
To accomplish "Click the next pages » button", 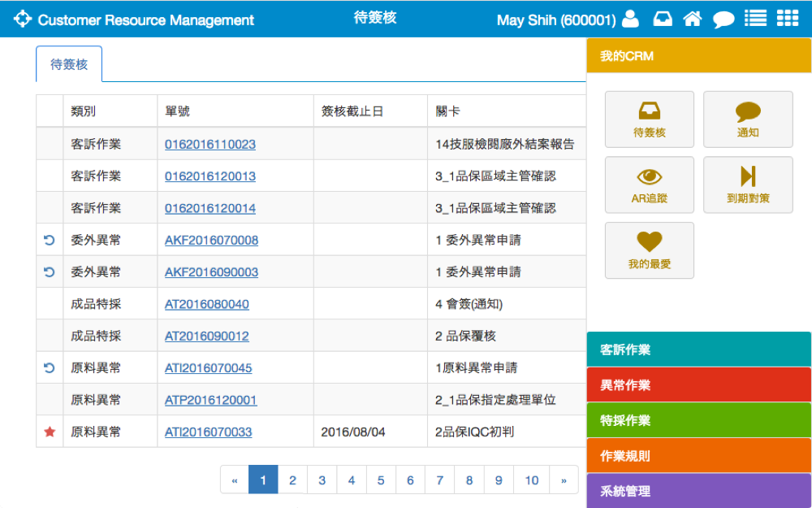I will [564, 480].
